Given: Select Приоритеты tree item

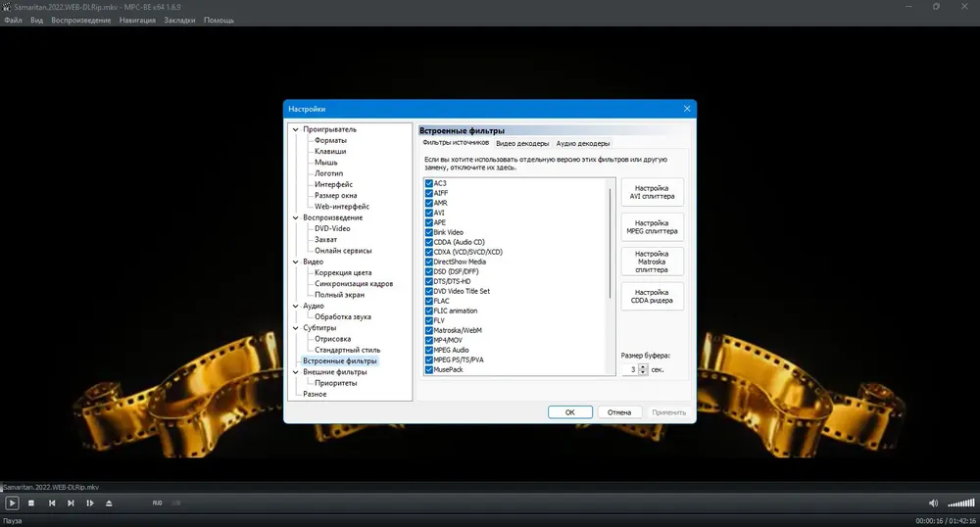Looking at the screenshot, I should coord(335,383).
